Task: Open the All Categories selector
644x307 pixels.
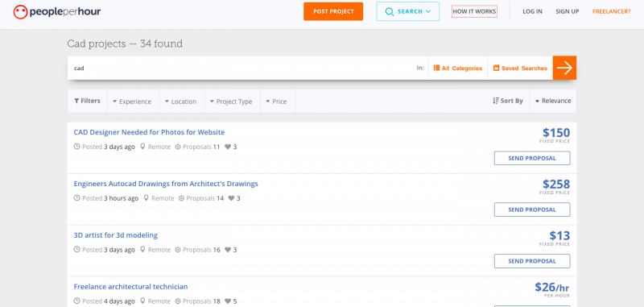Action: tap(458, 68)
